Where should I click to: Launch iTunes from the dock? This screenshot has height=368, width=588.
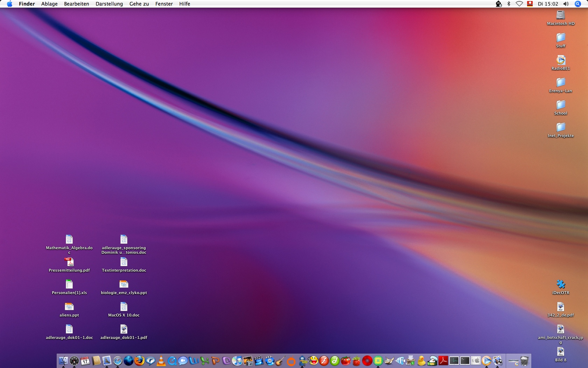pyautogui.click(x=237, y=361)
